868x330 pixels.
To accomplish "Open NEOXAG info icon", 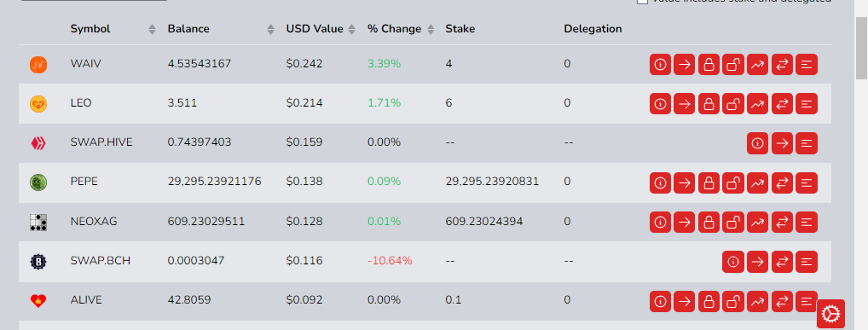I will pyautogui.click(x=660, y=222).
